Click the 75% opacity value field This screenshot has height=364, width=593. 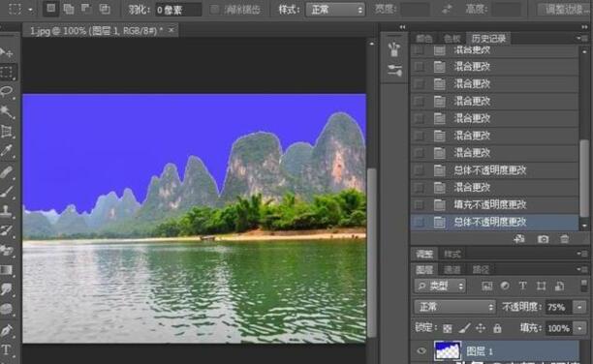pyautogui.click(x=557, y=307)
